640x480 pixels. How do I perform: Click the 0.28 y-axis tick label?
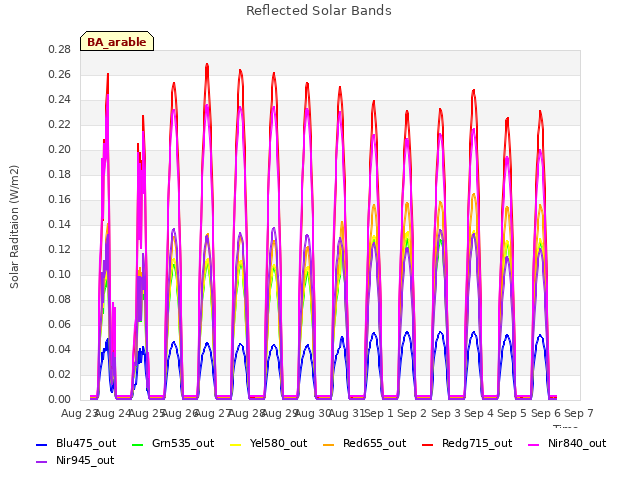tap(60, 49)
